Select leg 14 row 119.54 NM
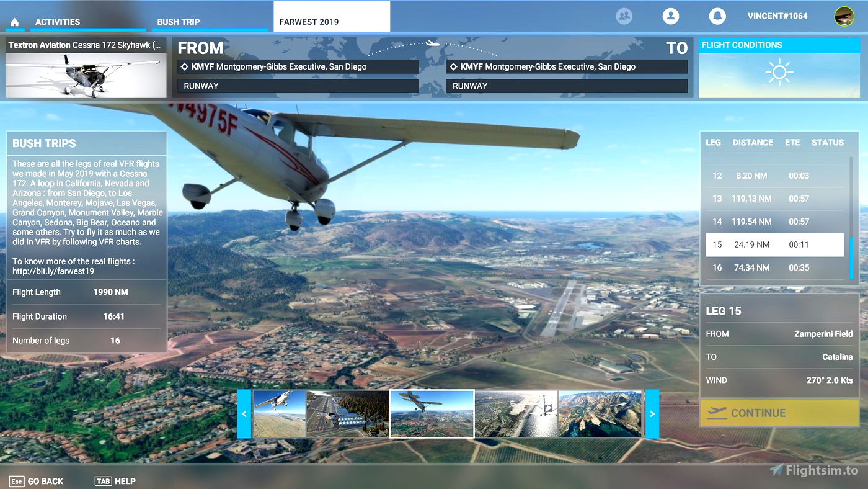868x489 pixels. point(775,222)
